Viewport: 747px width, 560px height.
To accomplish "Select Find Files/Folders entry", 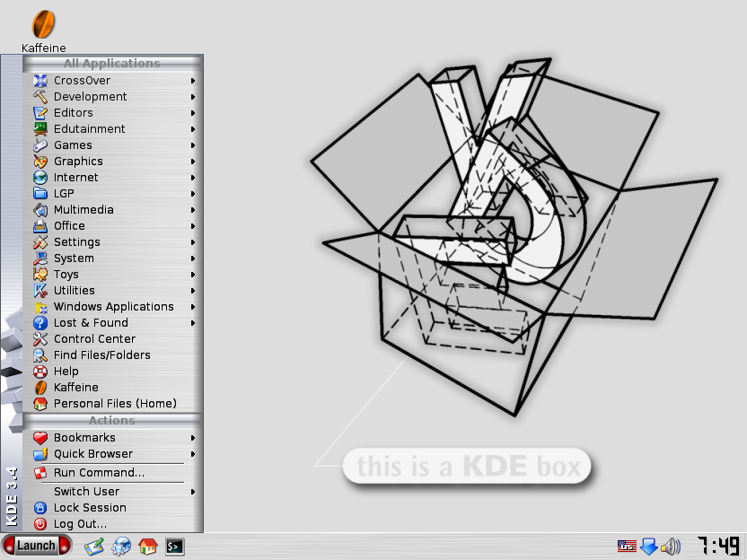I will point(113,355).
